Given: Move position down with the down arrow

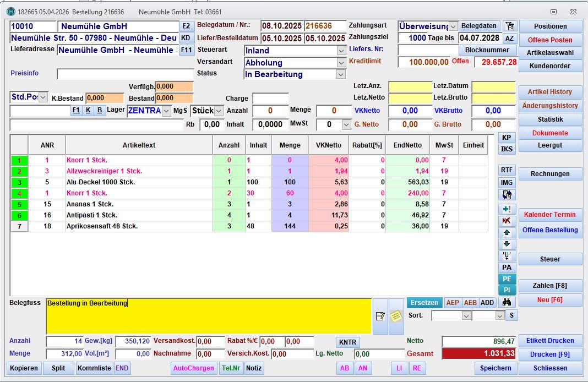Looking at the screenshot, I should 507,244.
